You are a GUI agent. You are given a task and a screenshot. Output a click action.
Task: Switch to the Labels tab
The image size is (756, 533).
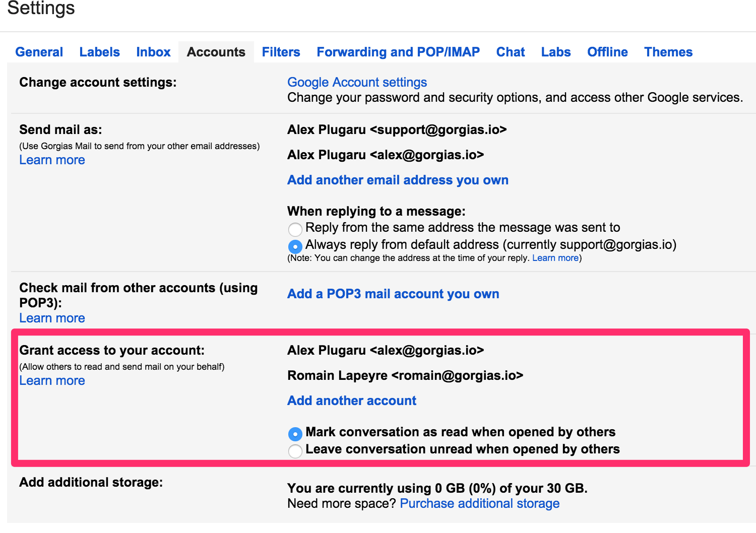coord(100,52)
